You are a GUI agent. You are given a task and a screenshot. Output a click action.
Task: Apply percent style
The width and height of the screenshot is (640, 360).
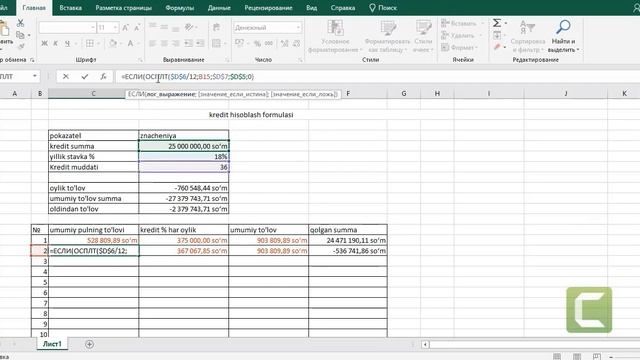(x=257, y=43)
